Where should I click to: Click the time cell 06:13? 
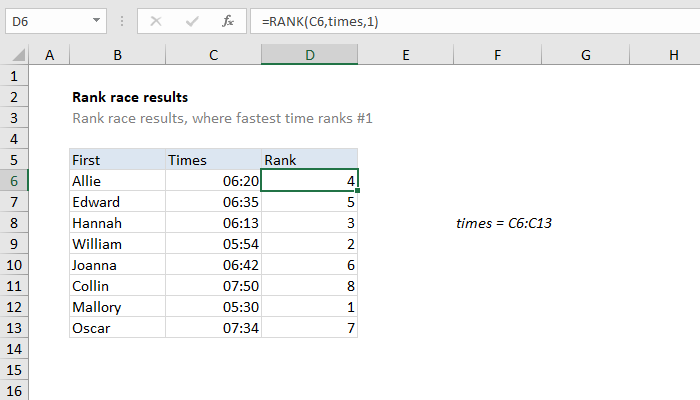point(213,223)
